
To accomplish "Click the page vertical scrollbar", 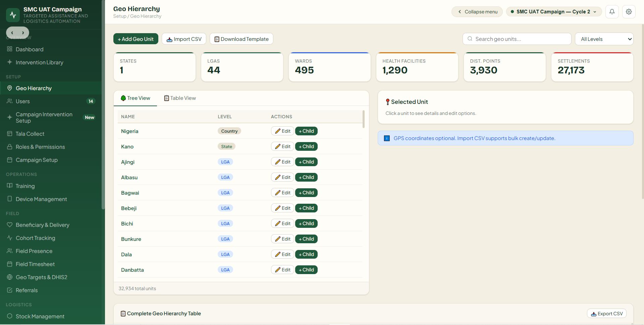I will point(642,112).
